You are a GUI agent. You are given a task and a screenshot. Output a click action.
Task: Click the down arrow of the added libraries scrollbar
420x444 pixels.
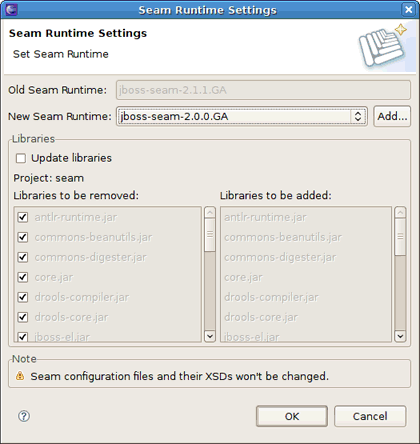(x=400, y=336)
